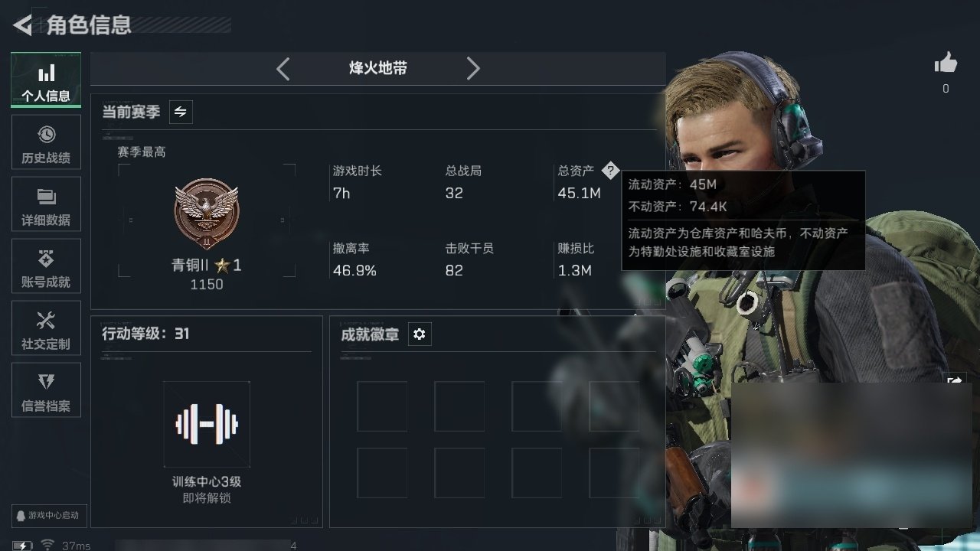This screenshot has width=980, height=551.
Task: Select the 烽火地带 mode title
Action: click(x=378, y=68)
